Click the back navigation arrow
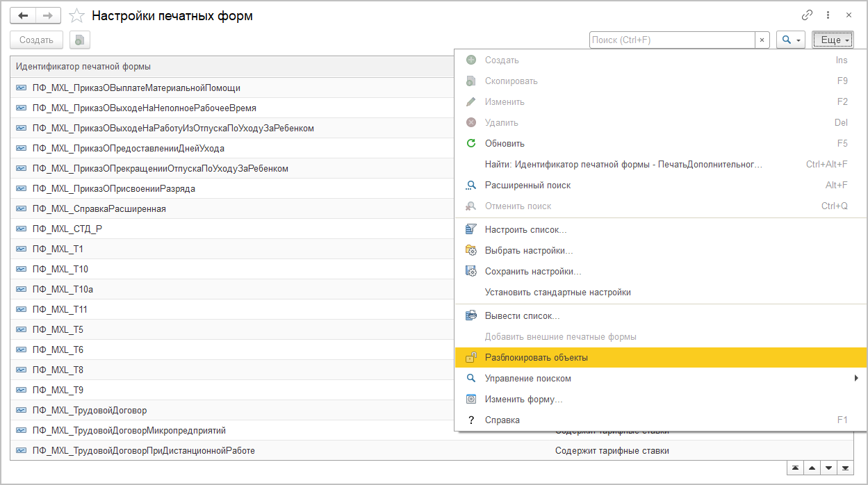This screenshot has width=868, height=485. (x=23, y=15)
